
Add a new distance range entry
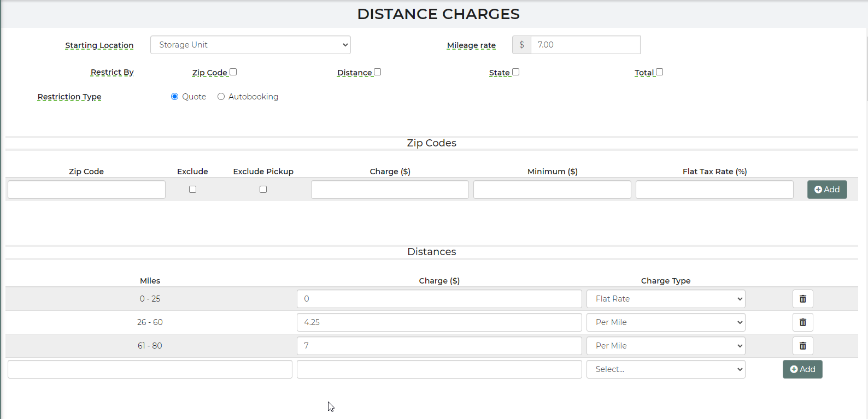coord(802,369)
